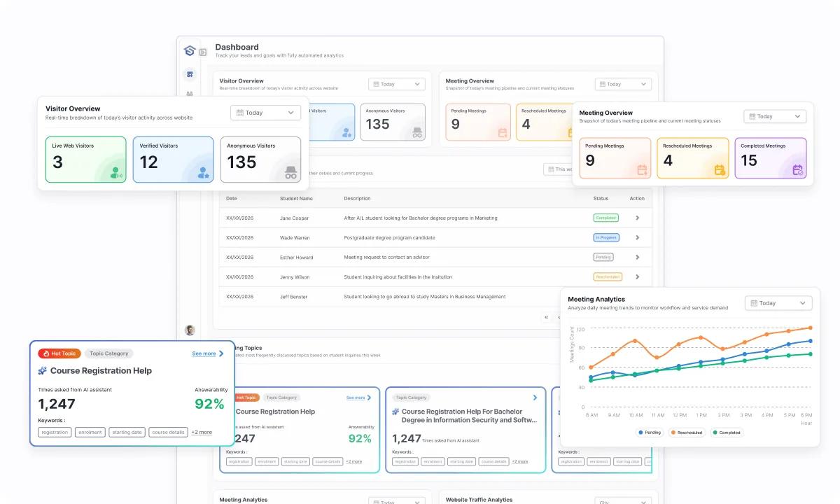Click sparkle icon on Bachelor Degree topic card
This screenshot has height=504, width=840.
click(x=396, y=412)
